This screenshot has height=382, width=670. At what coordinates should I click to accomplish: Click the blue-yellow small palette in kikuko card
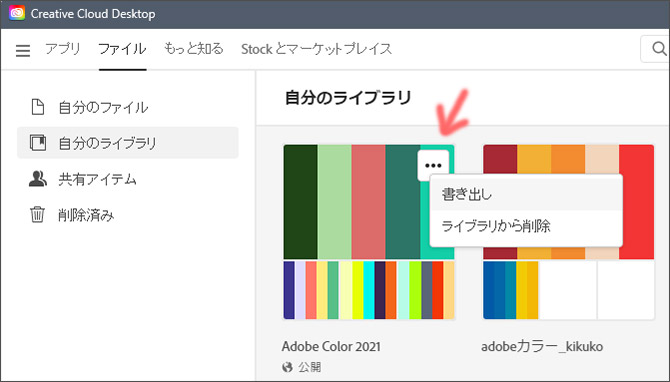tap(511, 290)
